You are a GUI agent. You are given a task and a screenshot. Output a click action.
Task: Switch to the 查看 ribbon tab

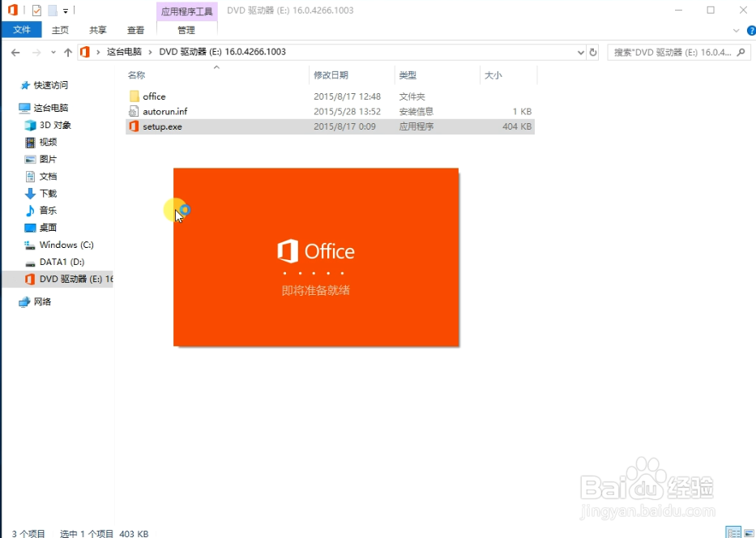[x=135, y=29]
